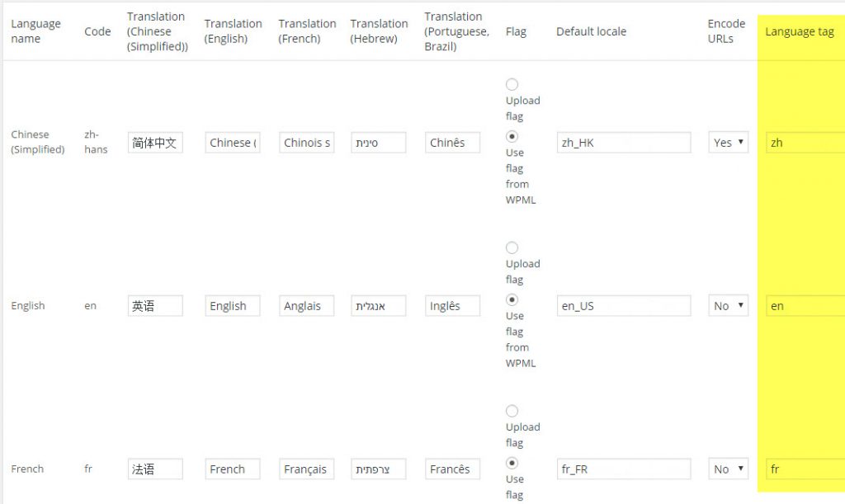Screen dimensions: 845x504
Task: Select Upload flag radio for English row
Action: click(x=512, y=247)
